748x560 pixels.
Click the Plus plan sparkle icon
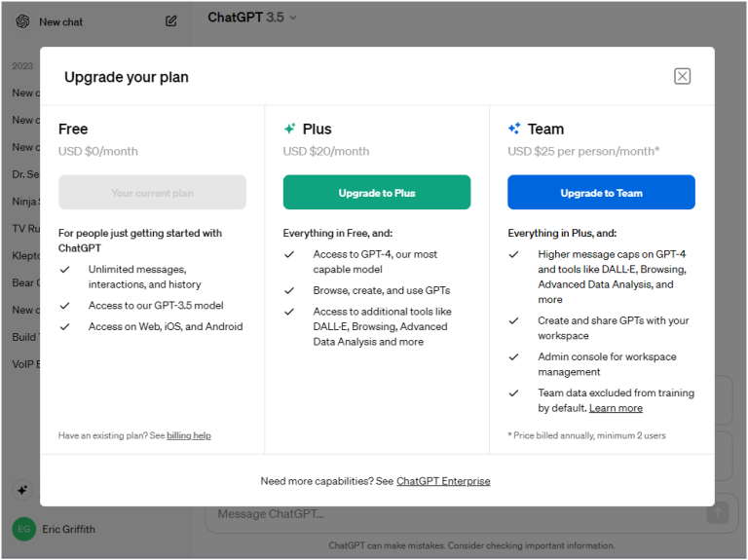point(289,129)
